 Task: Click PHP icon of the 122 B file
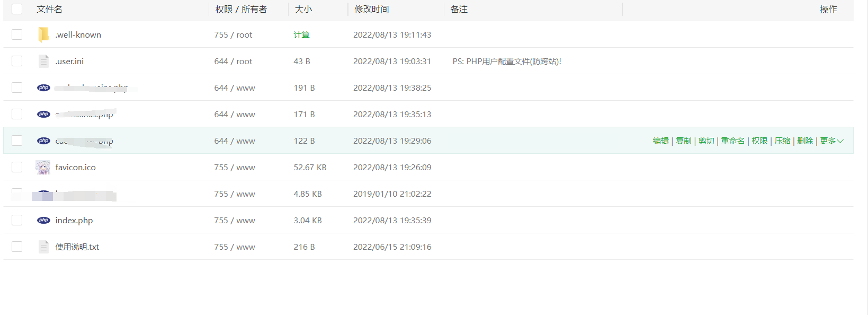pyautogui.click(x=43, y=141)
